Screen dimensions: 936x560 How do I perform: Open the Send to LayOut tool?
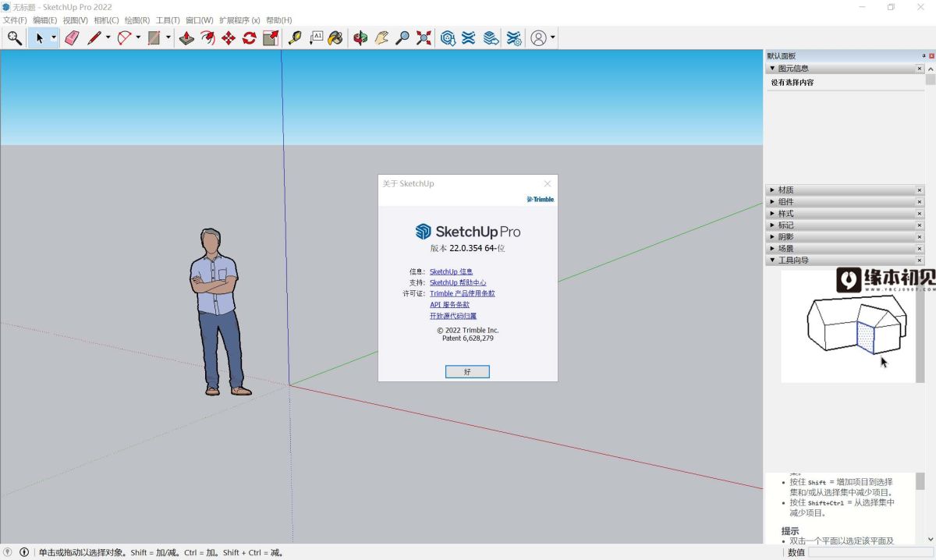tap(491, 37)
